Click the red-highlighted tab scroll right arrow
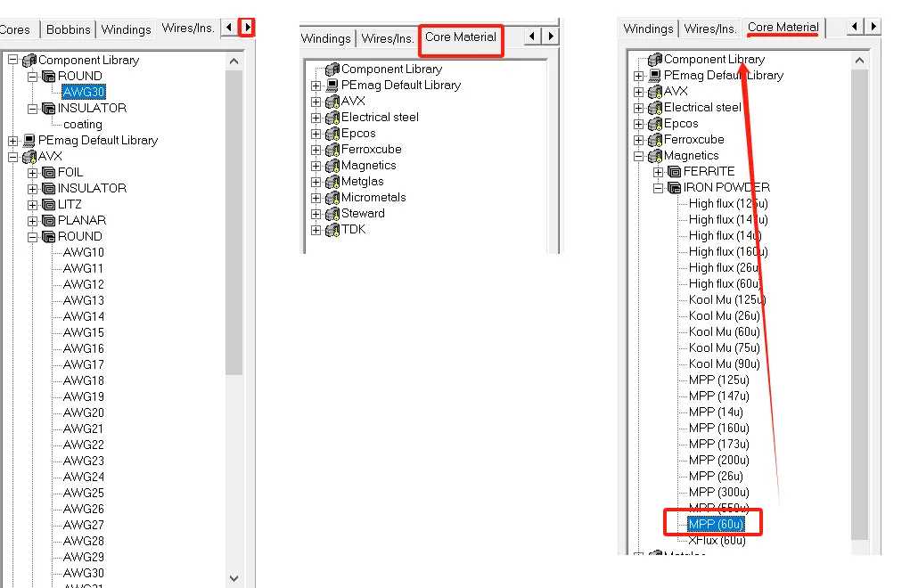The height and width of the screenshot is (588, 910). [247, 28]
